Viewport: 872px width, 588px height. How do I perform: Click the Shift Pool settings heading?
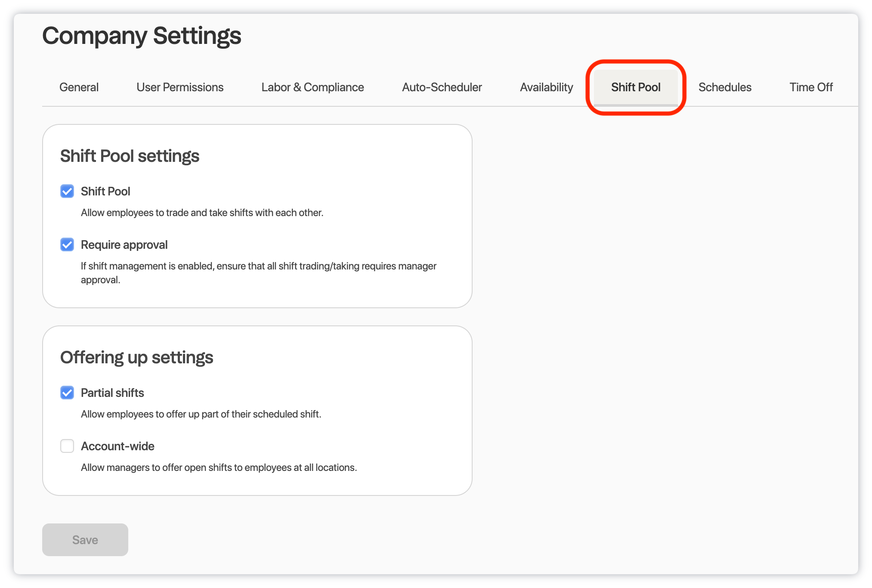click(x=130, y=156)
